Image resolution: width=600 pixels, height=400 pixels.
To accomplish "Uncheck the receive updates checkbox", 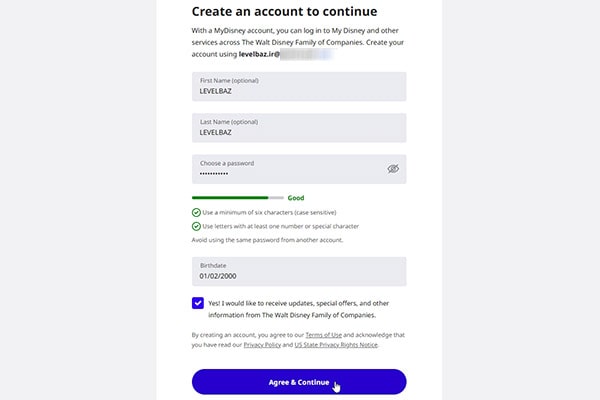I will [x=198, y=303].
